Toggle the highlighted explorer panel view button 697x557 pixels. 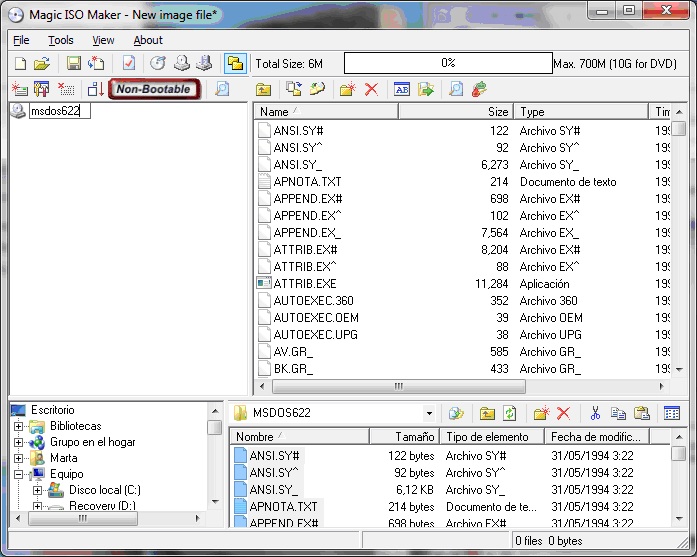pos(235,64)
